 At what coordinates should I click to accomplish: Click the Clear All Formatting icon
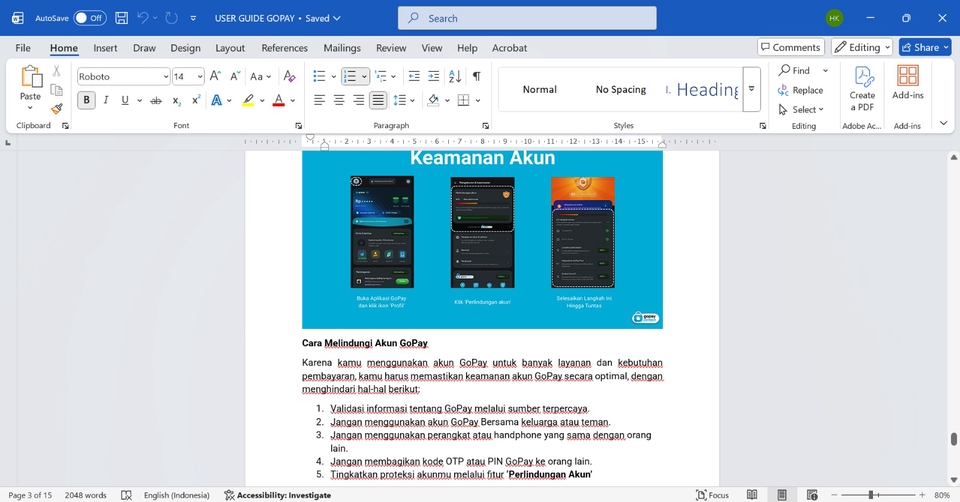point(289,76)
